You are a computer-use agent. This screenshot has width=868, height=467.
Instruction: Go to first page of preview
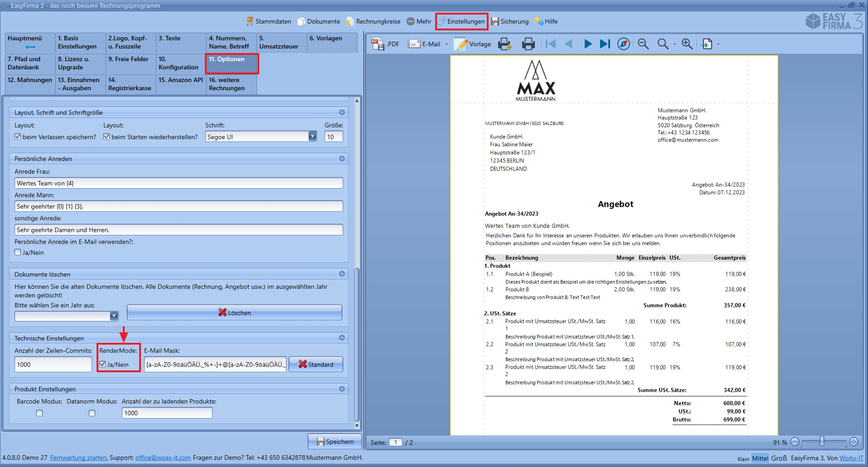pos(551,44)
